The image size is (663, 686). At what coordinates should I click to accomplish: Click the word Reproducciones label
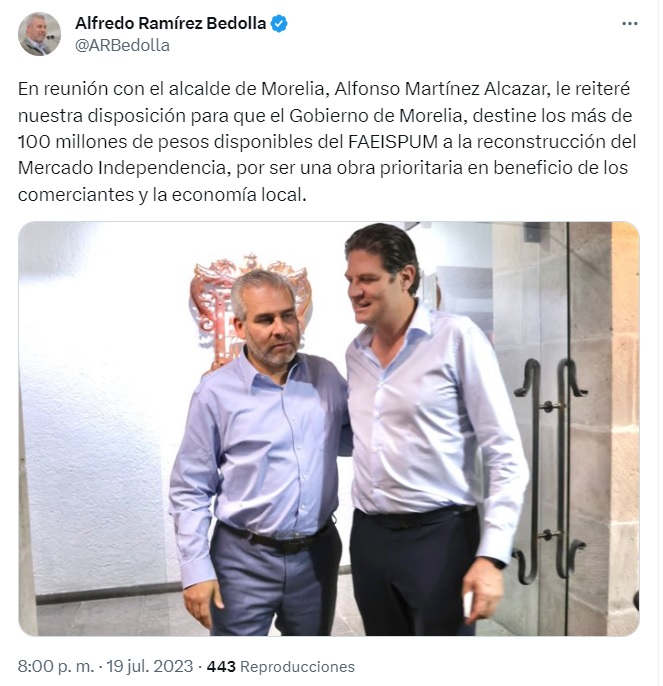tap(298, 666)
